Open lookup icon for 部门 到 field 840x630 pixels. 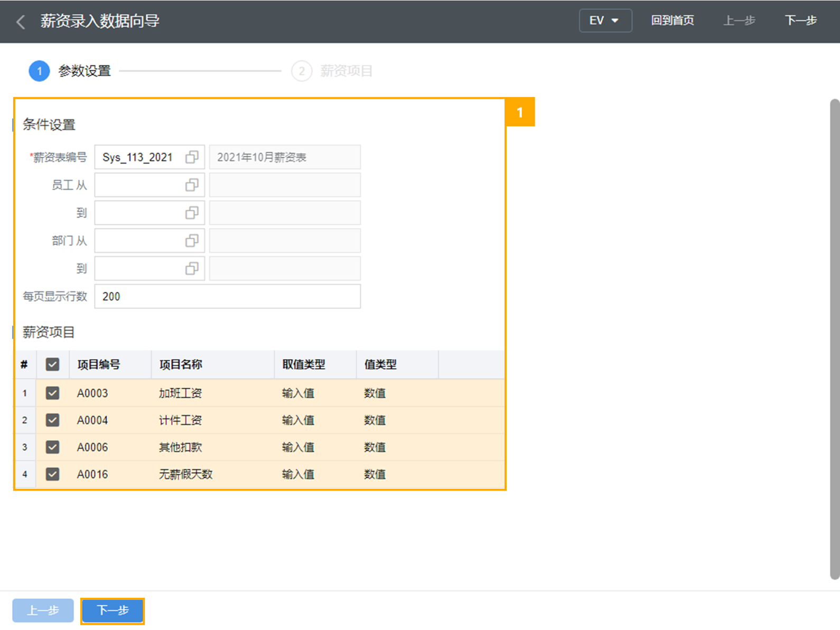tap(192, 269)
